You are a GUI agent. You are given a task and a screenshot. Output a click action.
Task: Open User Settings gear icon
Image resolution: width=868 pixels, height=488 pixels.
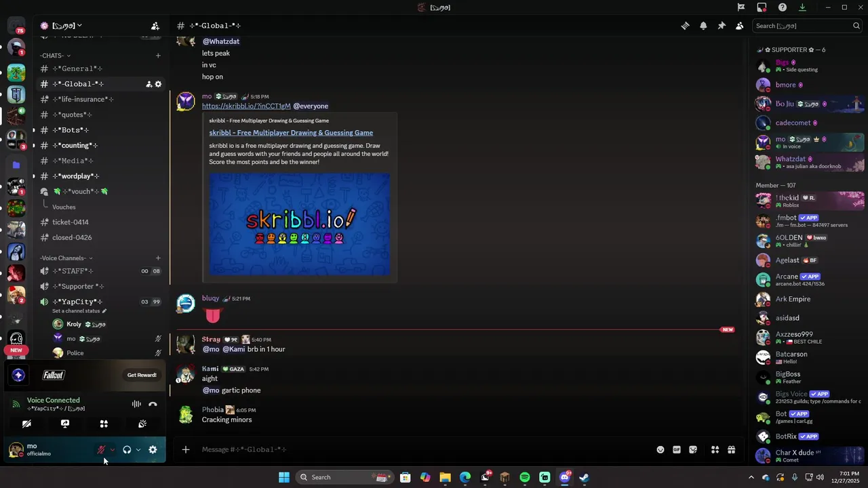[153, 449]
